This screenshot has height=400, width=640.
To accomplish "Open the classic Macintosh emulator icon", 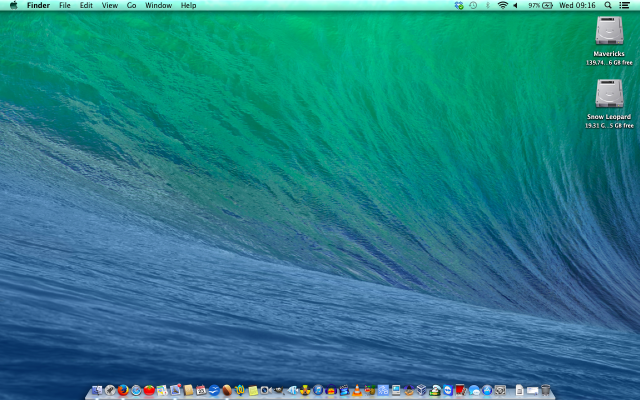I will coord(396,390).
